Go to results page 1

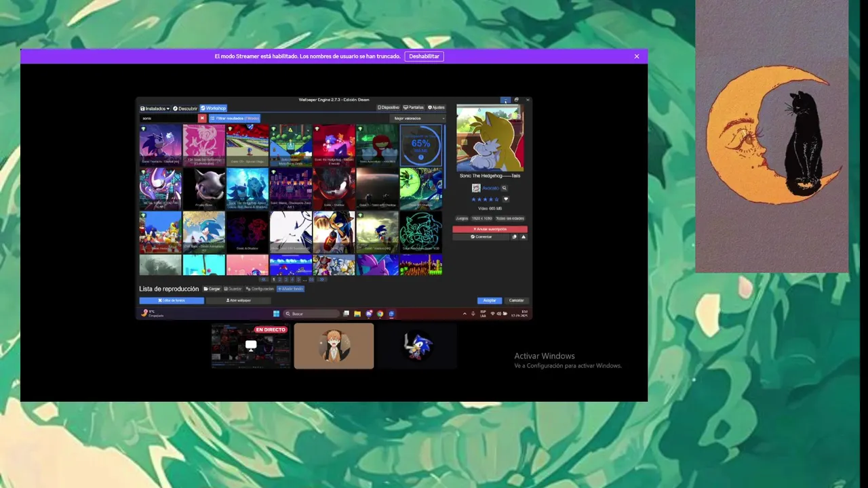pyautogui.click(x=273, y=279)
